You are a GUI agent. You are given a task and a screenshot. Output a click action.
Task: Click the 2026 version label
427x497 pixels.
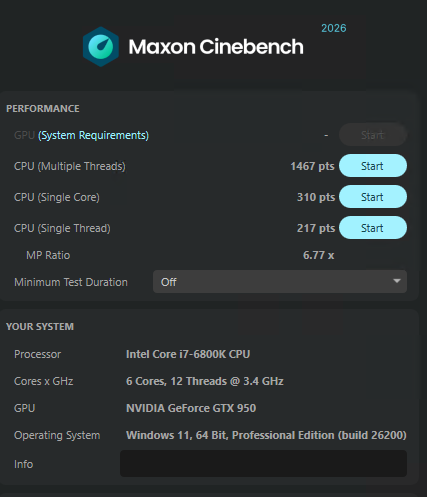(x=334, y=28)
